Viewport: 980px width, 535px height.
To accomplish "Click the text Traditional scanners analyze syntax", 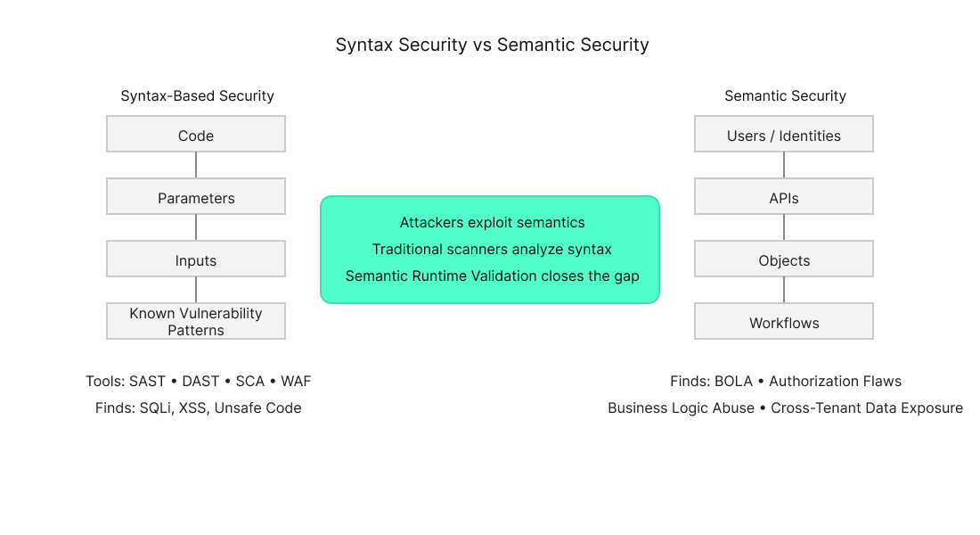I will (492, 249).
